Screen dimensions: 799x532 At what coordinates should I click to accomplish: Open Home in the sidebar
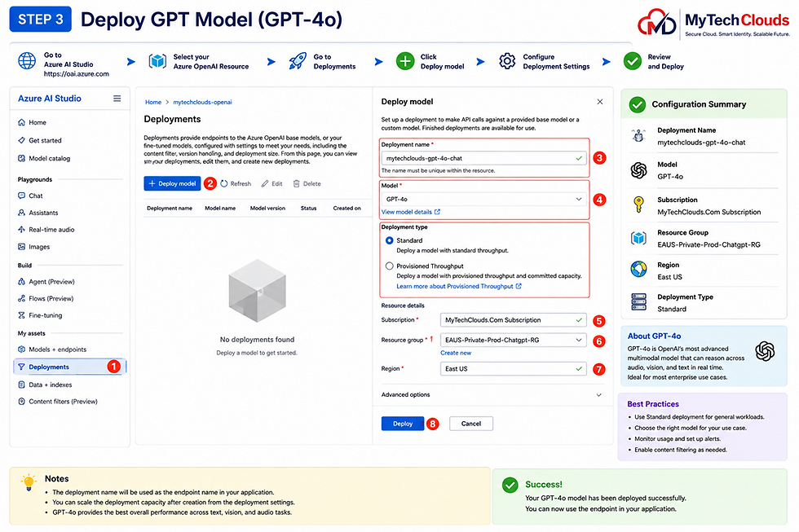[38, 122]
